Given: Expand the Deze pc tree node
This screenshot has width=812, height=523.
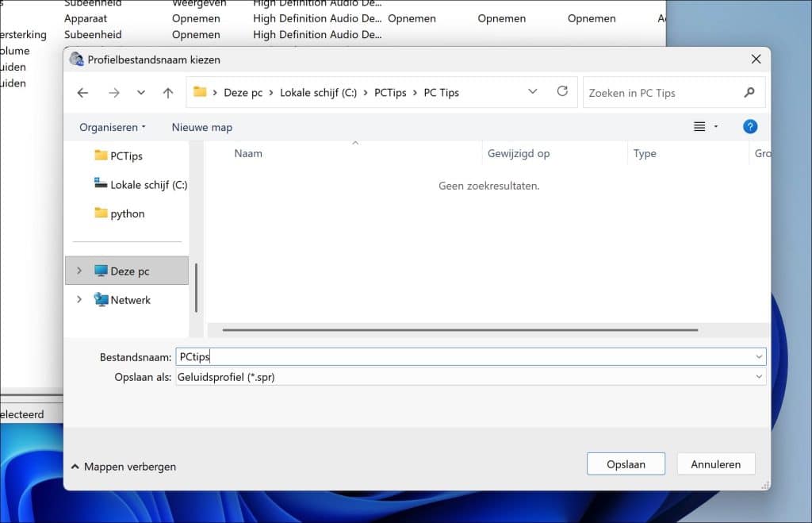Looking at the screenshot, I should (x=79, y=271).
